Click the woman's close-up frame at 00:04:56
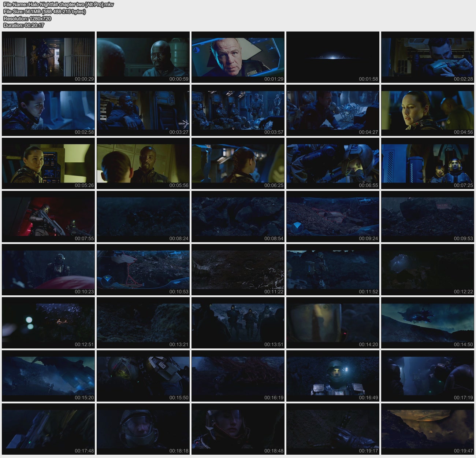This screenshot has height=458, width=476. [x=427, y=110]
